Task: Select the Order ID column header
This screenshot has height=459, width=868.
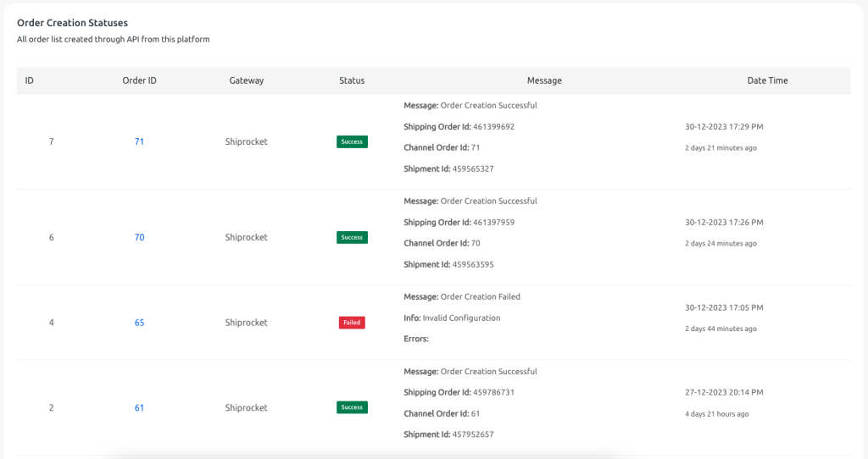Action: (x=140, y=80)
